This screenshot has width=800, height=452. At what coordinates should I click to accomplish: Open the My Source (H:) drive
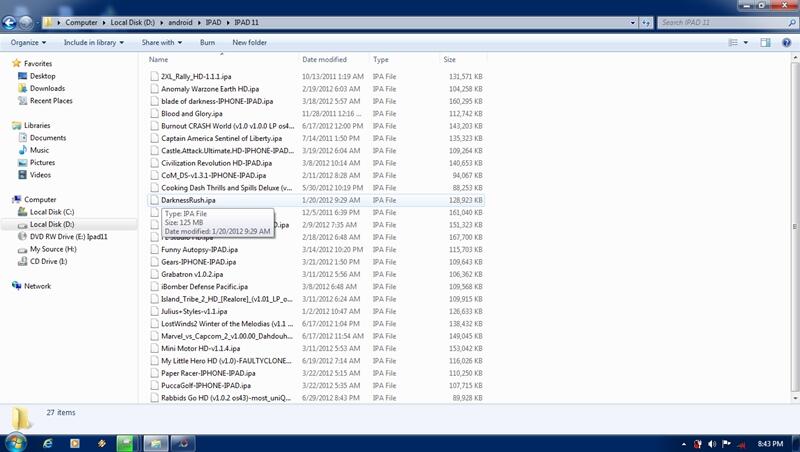[x=53, y=249]
